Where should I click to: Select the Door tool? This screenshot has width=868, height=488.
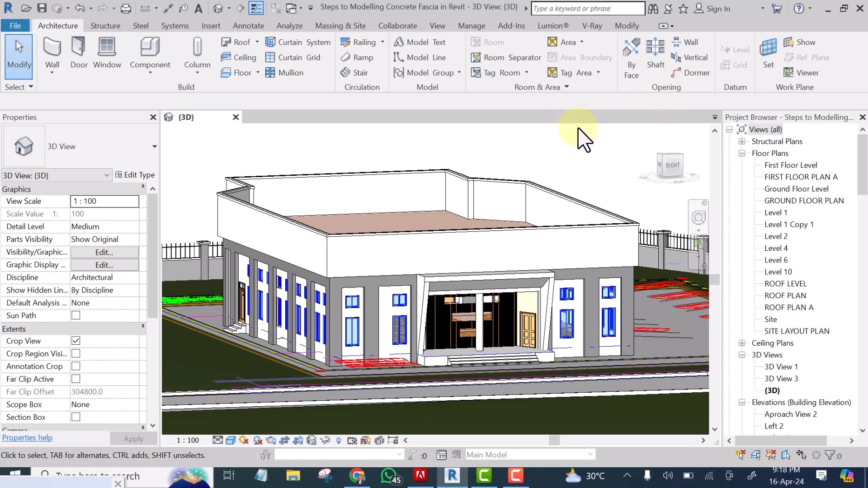tap(79, 53)
